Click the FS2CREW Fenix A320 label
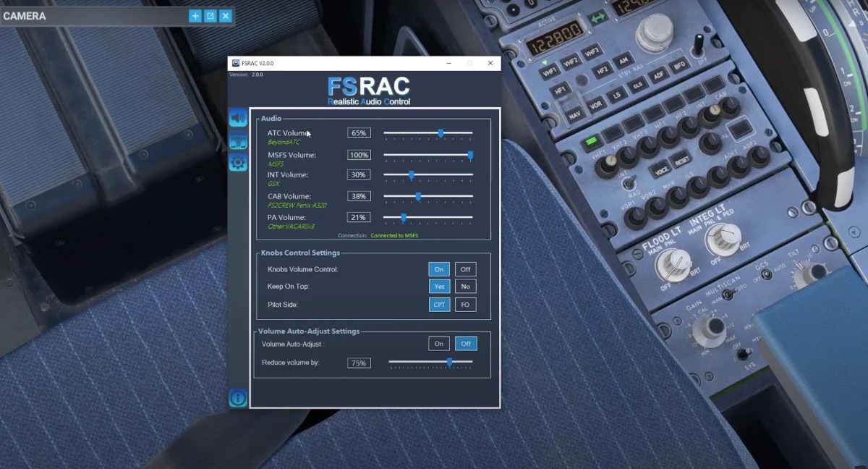 (297, 206)
